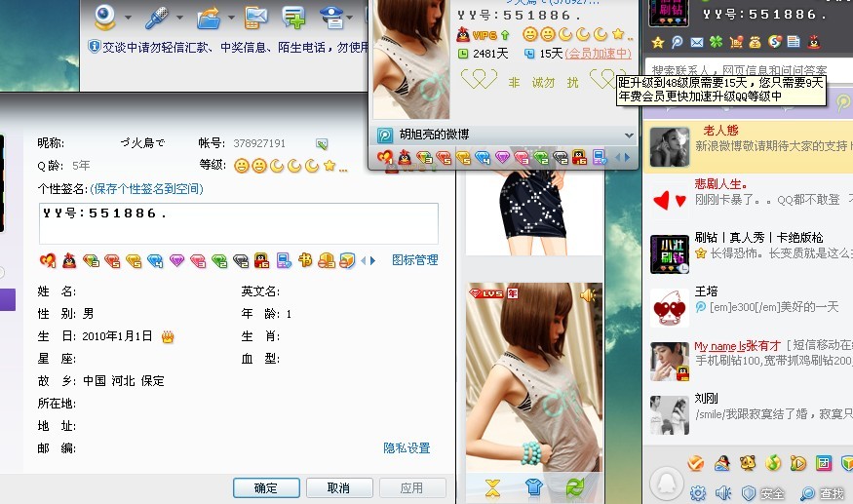Click the purple phone badge in profile icon row
The width and height of the screenshot is (853, 504).
[284, 260]
